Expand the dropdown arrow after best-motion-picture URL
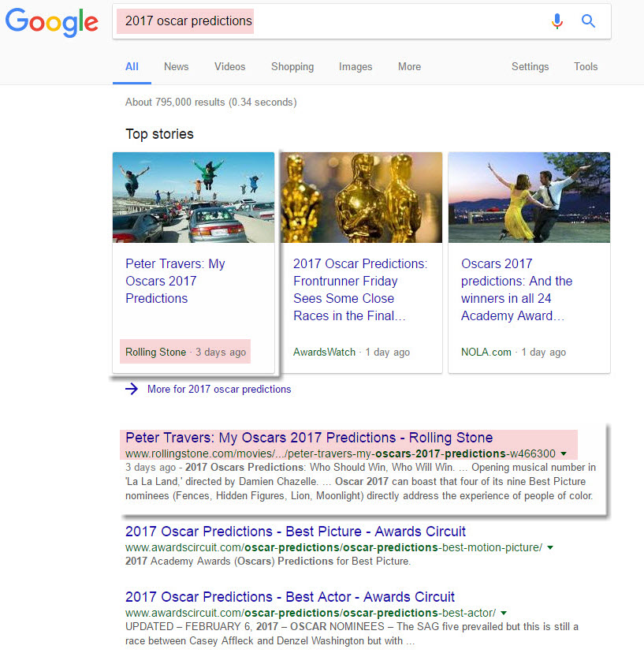644x653 pixels. pos(550,547)
